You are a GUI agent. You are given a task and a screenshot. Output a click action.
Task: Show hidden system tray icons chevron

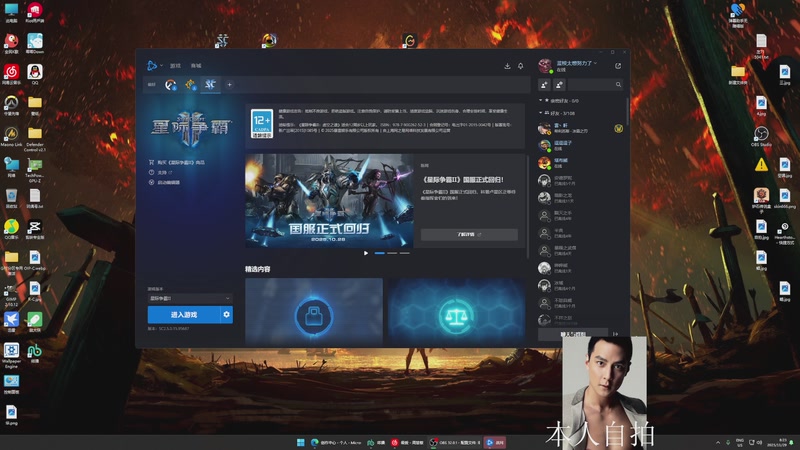click(718, 442)
